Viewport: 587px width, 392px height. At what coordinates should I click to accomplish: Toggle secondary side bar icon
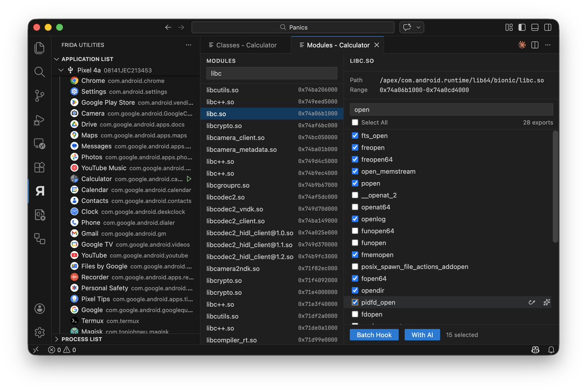(x=548, y=27)
